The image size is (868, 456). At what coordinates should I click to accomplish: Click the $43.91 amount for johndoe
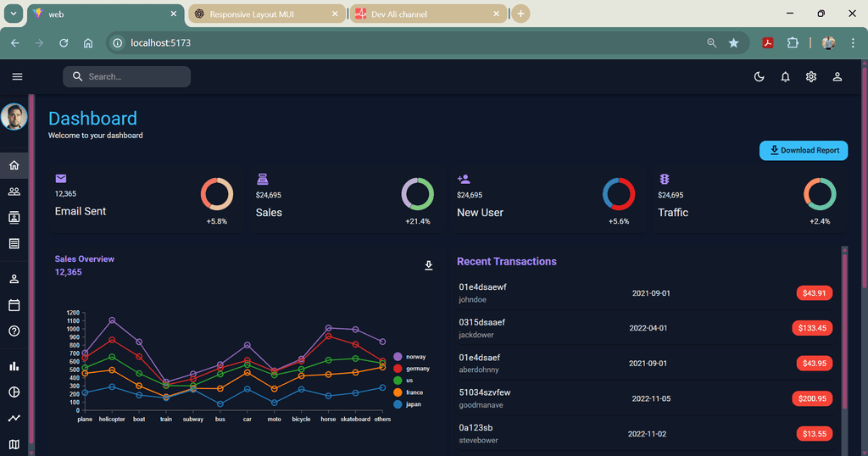(x=814, y=293)
